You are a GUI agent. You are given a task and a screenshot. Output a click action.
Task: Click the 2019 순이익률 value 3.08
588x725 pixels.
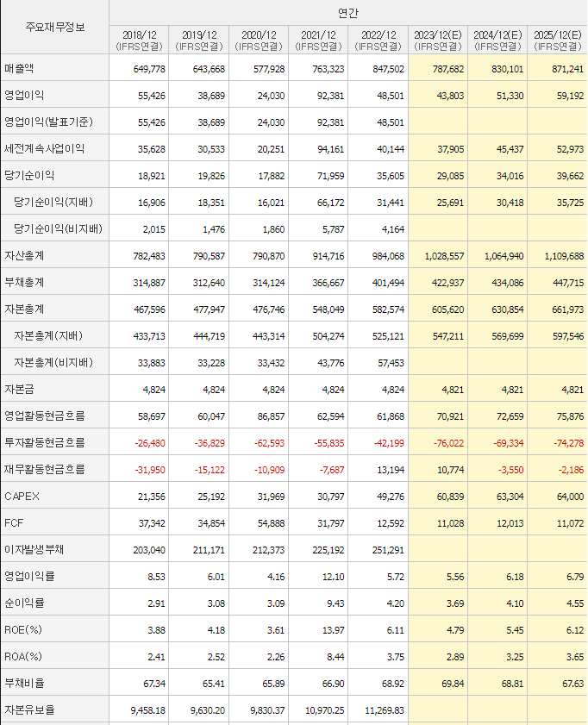(x=216, y=603)
